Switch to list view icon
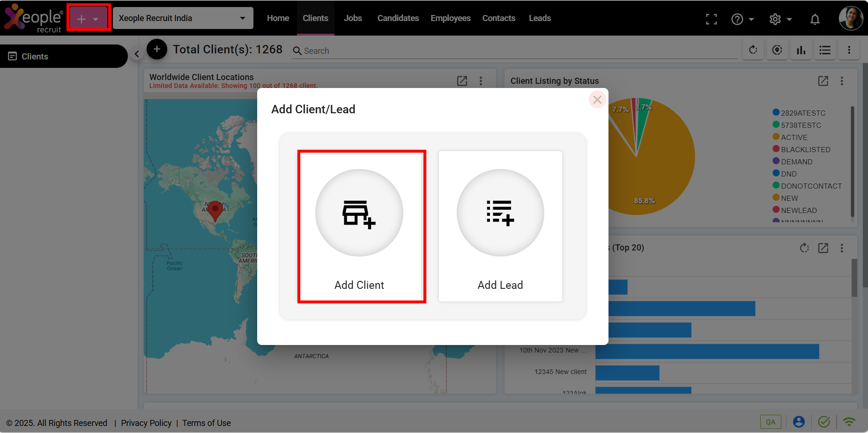The width and height of the screenshot is (868, 433). pos(825,50)
